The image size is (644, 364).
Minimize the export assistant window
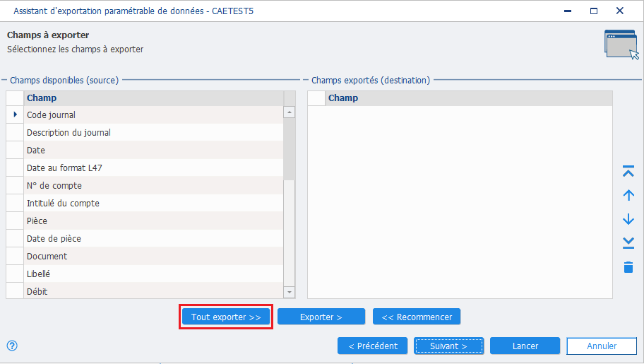(568, 11)
